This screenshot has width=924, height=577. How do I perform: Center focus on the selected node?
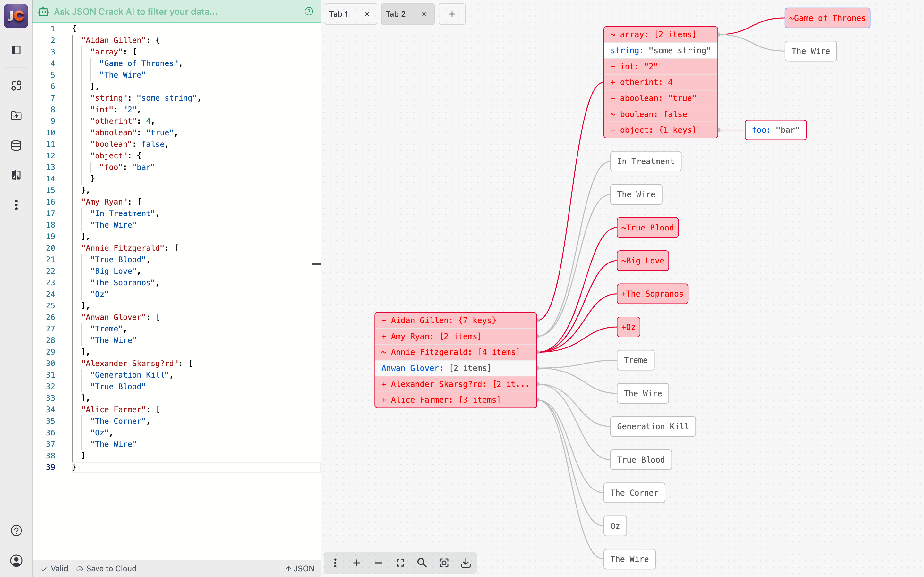click(x=444, y=563)
